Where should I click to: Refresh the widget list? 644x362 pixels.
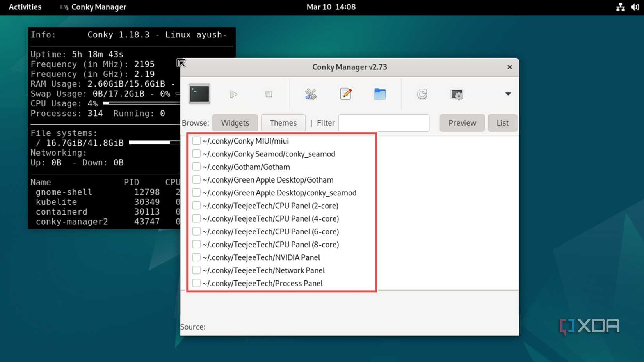(x=422, y=94)
